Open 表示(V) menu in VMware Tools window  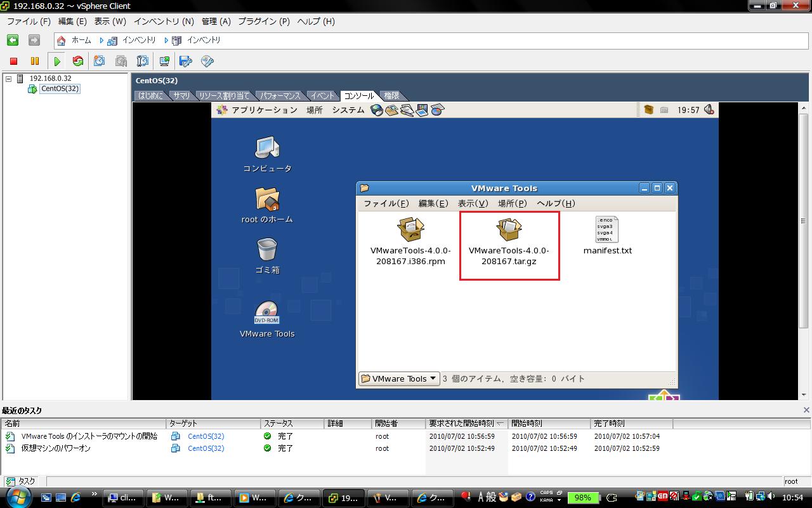(x=473, y=204)
